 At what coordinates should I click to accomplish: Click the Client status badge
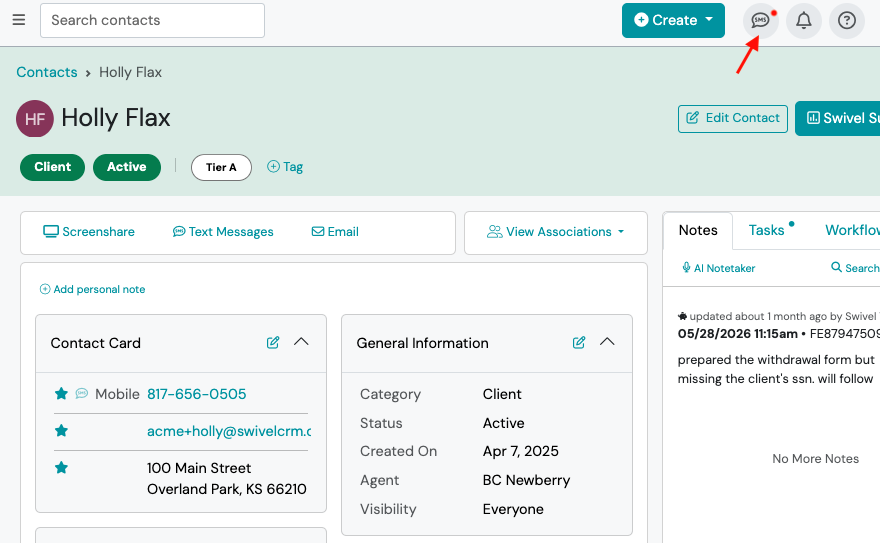pos(52,167)
